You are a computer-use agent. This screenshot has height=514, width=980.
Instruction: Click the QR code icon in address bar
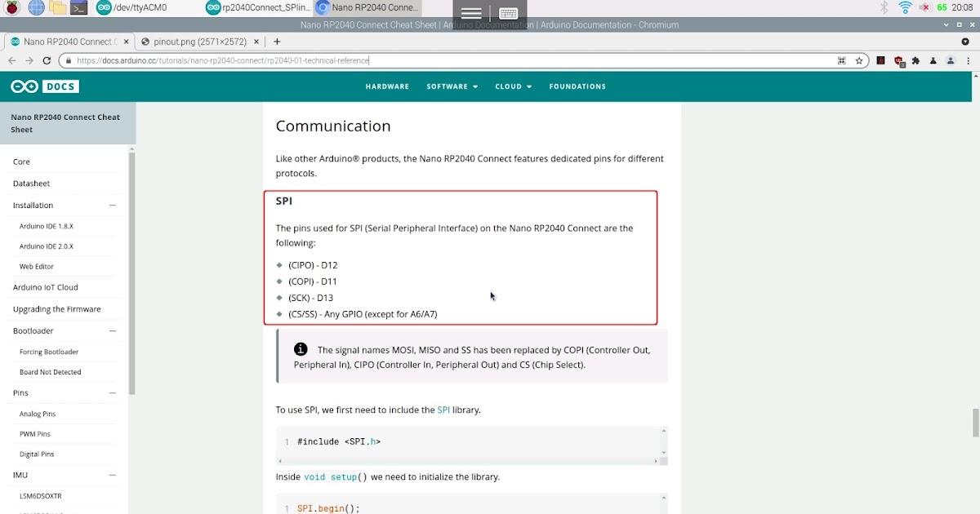(840, 60)
